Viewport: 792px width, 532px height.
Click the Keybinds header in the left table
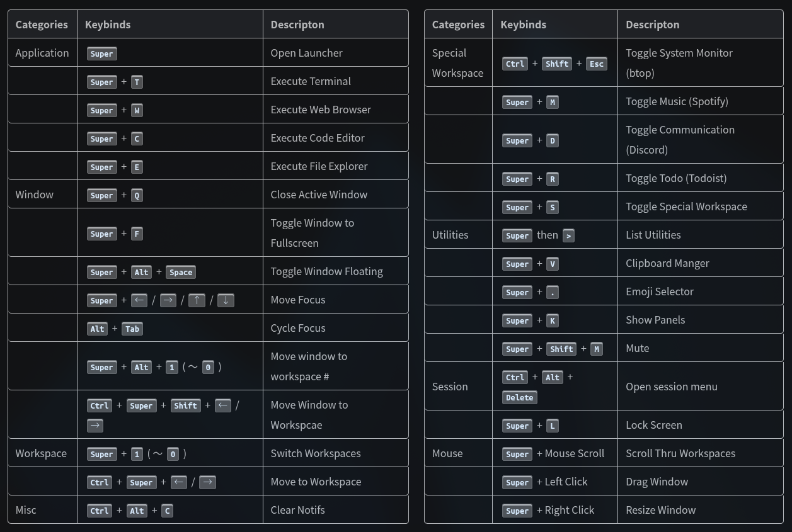coord(108,25)
